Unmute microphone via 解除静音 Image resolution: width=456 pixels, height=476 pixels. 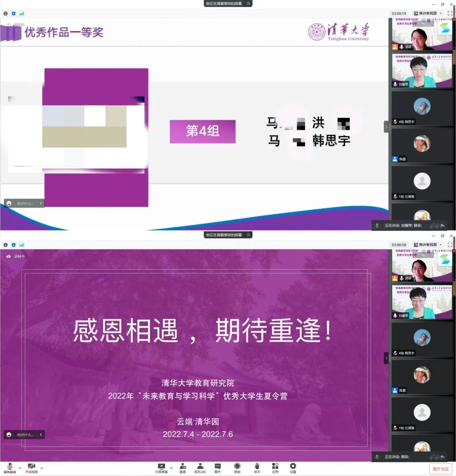coord(10,467)
